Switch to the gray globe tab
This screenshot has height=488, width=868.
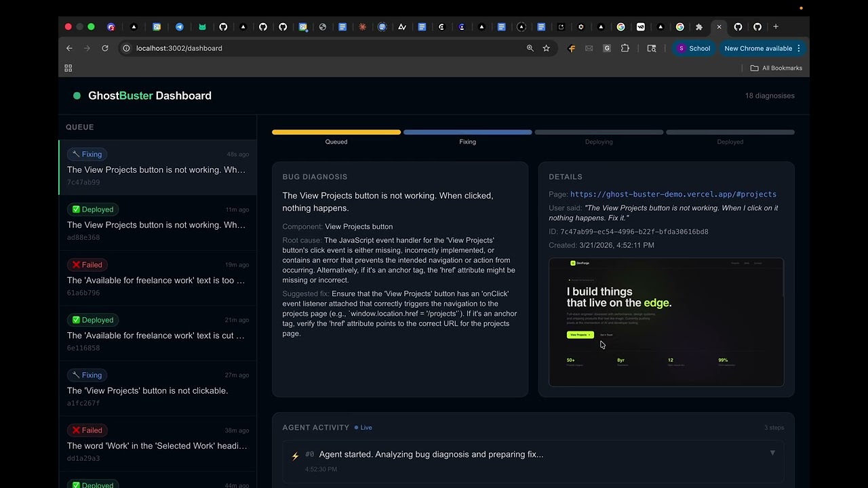point(323,27)
